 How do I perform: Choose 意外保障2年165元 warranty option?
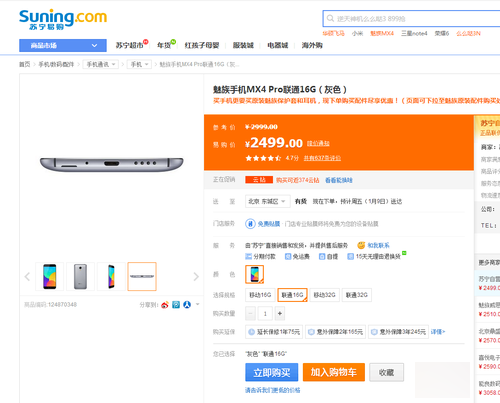(335, 332)
